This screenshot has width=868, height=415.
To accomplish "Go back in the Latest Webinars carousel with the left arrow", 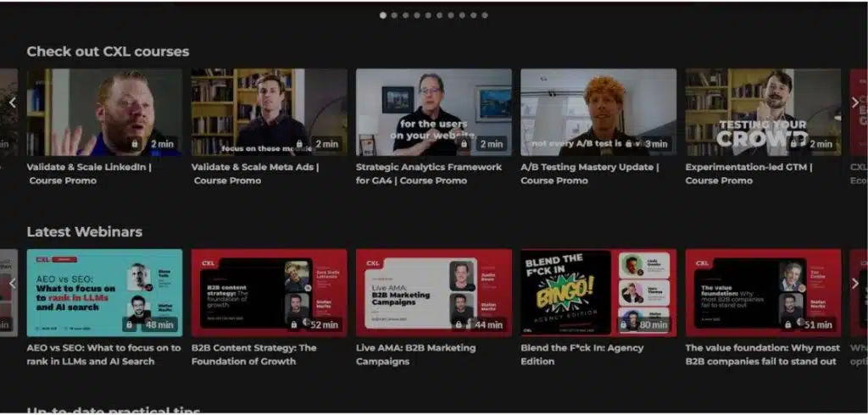I will (x=12, y=284).
